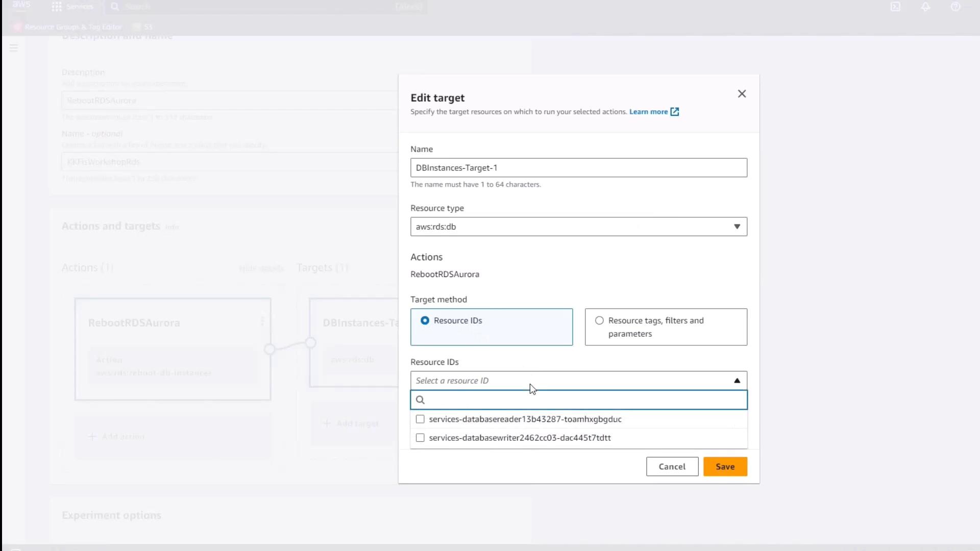
Task: Open the help question-mark icon
Action: tap(955, 7)
